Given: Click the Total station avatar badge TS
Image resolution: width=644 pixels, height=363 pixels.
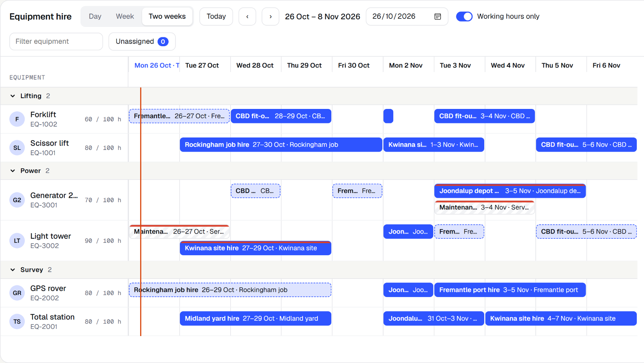Looking at the screenshot, I should [17, 321].
